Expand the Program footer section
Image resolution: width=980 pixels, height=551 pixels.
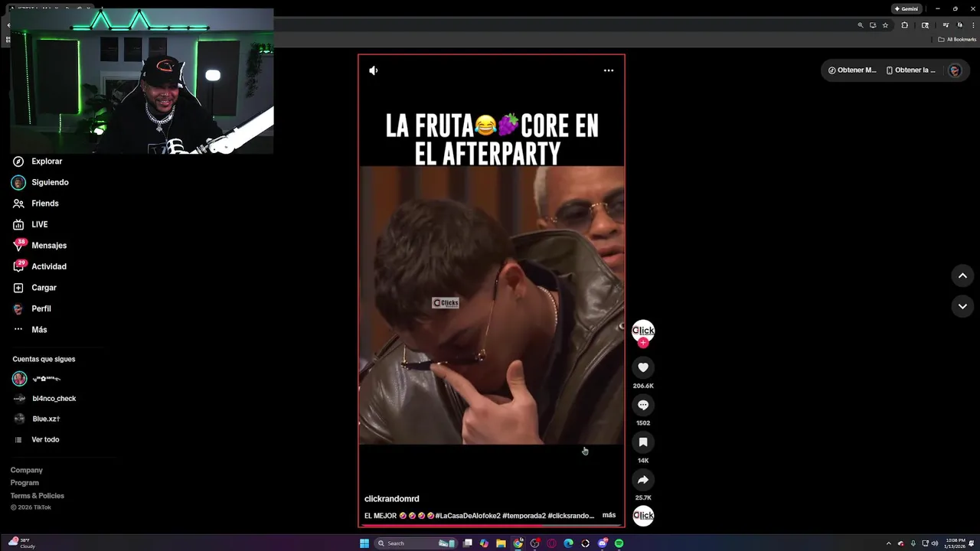tap(24, 483)
